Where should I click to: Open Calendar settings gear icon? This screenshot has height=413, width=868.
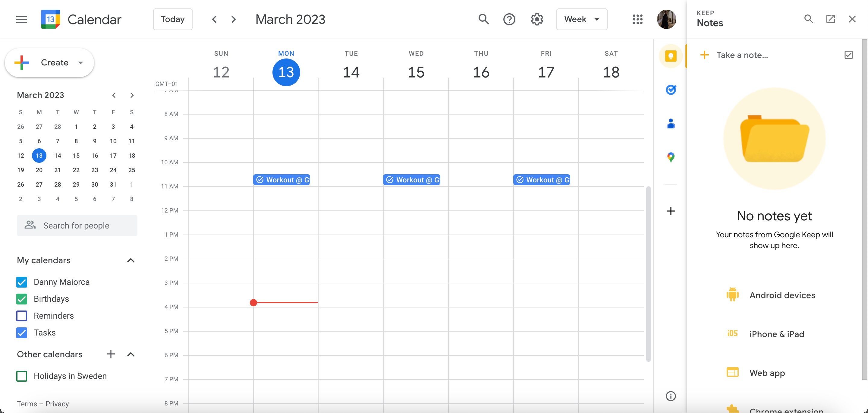pyautogui.click(x=536, y=19)
